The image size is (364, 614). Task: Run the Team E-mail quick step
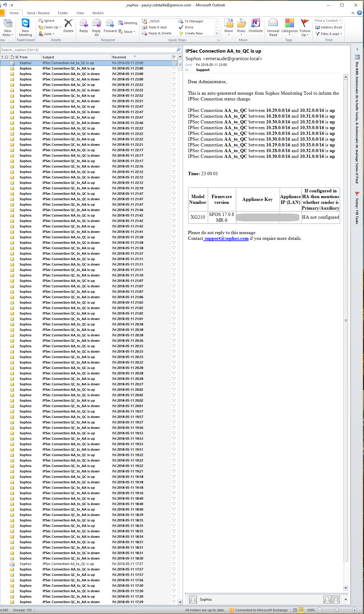(x=155, y=27)
